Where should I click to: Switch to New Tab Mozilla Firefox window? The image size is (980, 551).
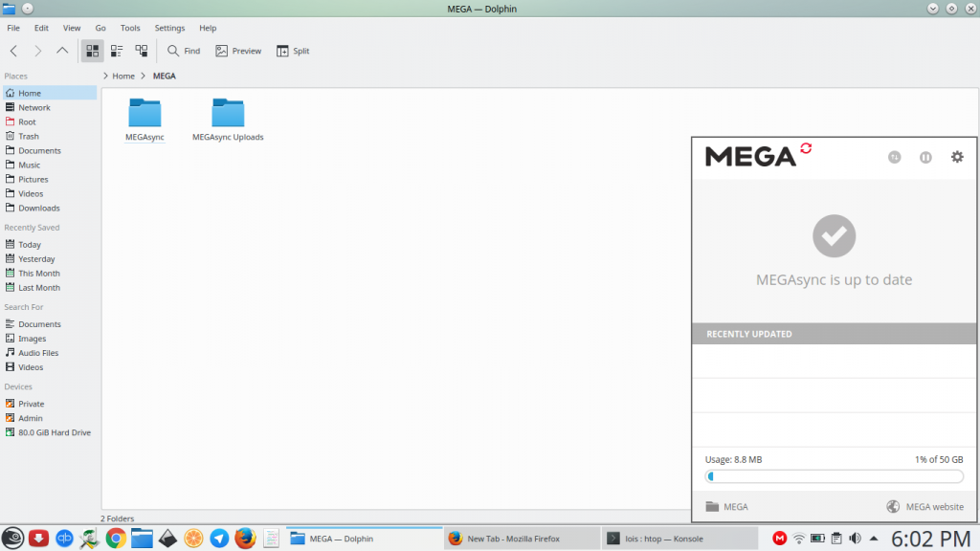(x=522, y=539)
